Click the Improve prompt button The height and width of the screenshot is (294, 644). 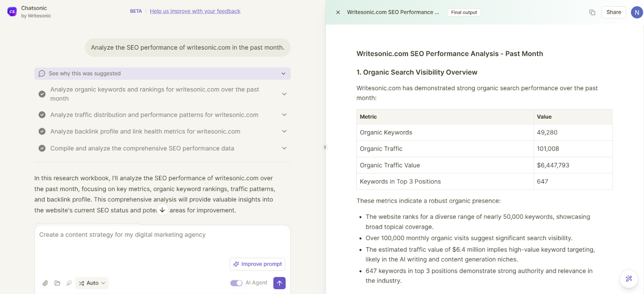click(257, 264)
